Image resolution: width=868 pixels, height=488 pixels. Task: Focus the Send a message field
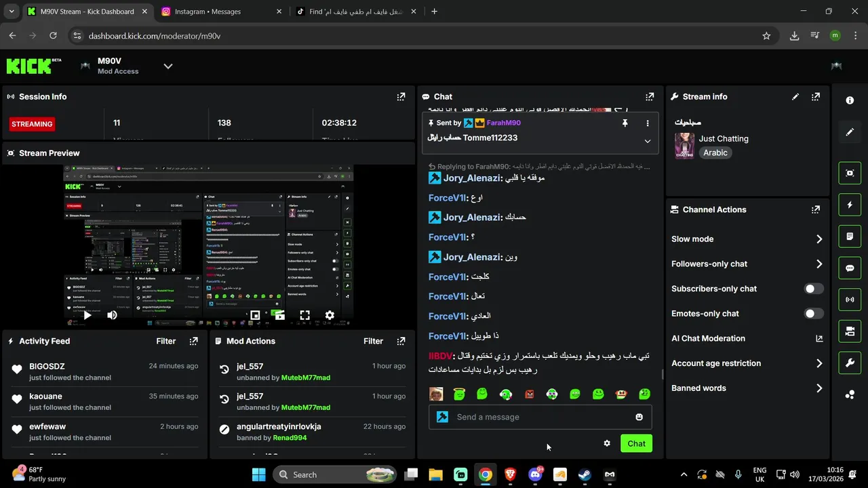540,417
